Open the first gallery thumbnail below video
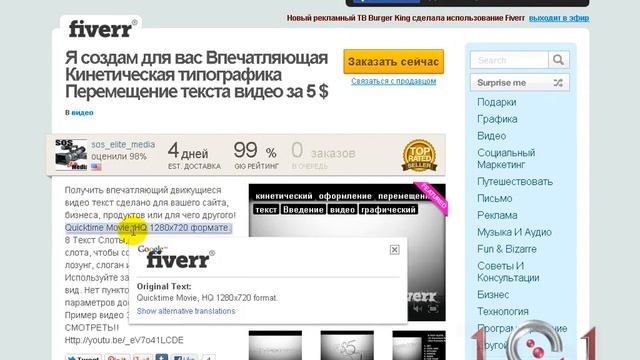 (275, 345)
